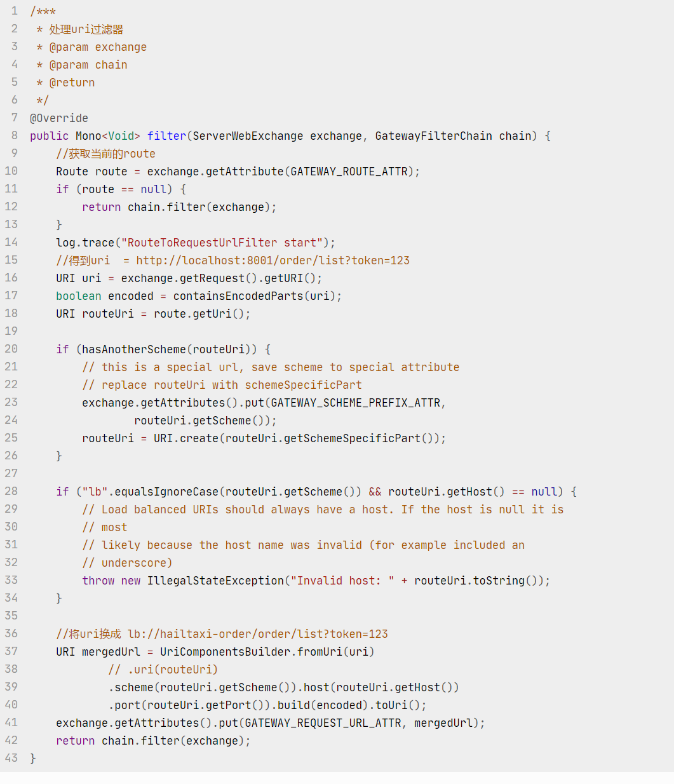Click the 'equalsIgnoreCase' method call

[166, 492]
